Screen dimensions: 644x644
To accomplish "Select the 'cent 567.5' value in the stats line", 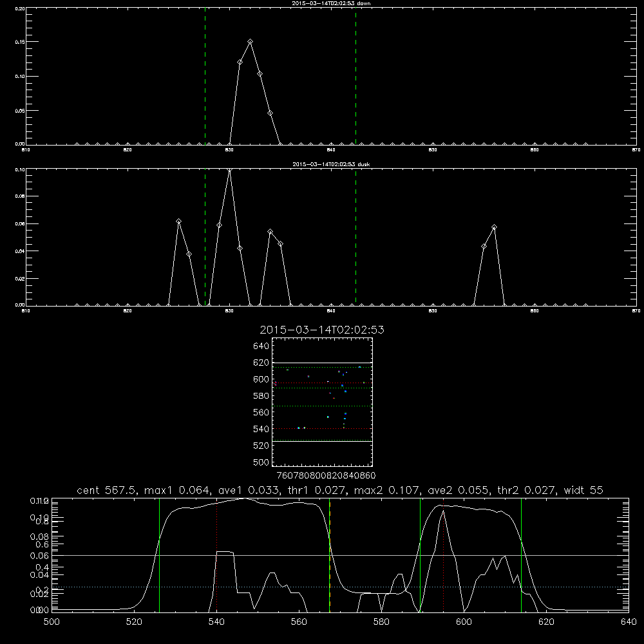I will pos(107,490).
